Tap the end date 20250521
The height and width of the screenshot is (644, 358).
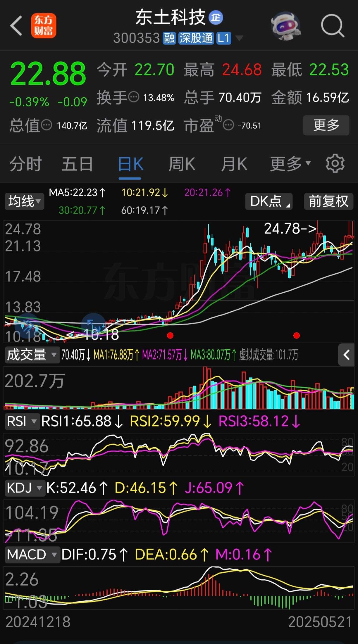pos(320,622)
